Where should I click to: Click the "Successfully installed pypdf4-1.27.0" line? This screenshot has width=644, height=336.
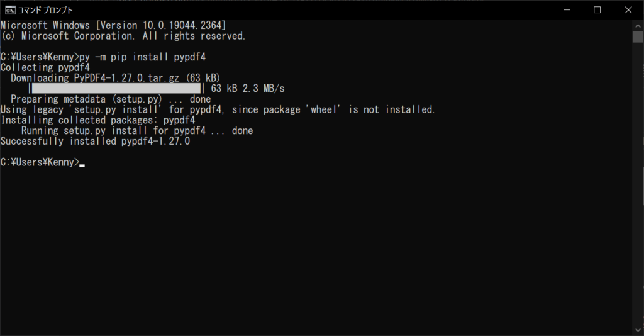point(96,142)
